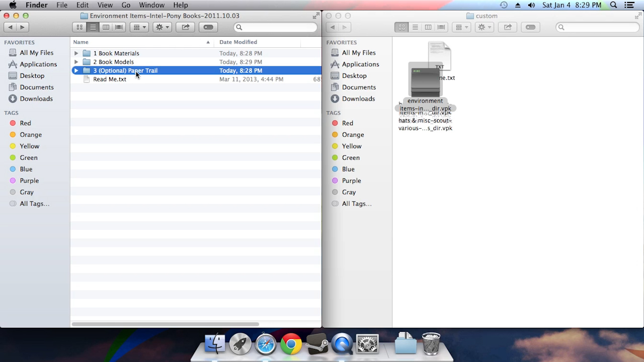Switch left window to icon view
644x362 pixels.
(x=79, y=27)
